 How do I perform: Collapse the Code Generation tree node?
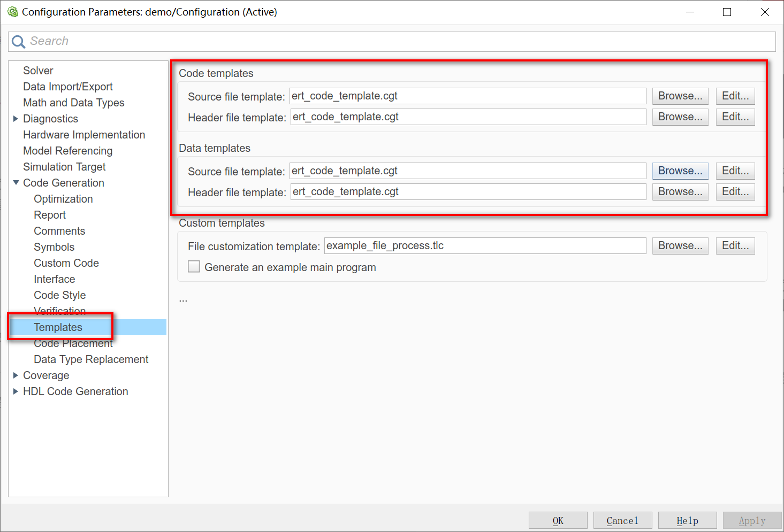(16, 183)
